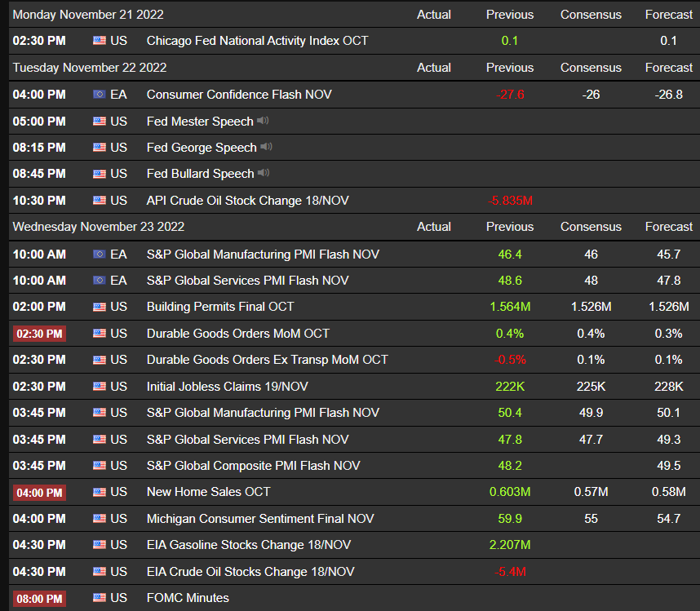Click the EA flag beside Consumer Confidence Flash
700x611 pixels.
[x=100, y=95]
